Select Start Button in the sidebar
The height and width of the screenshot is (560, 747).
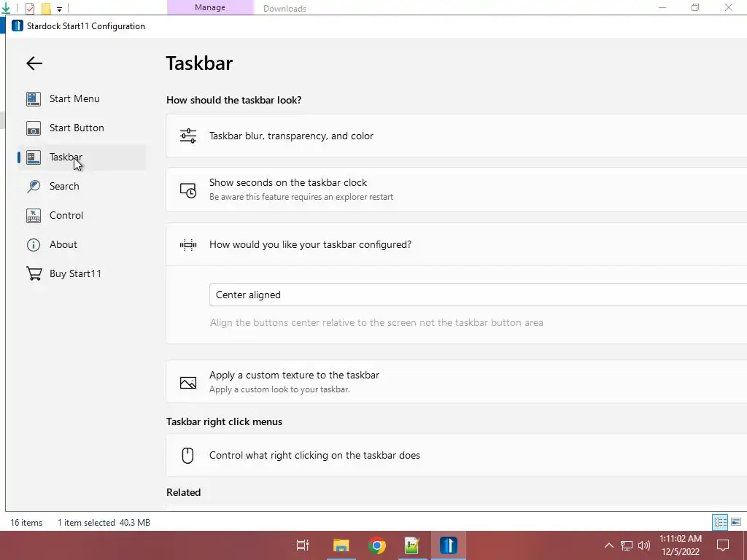(82, 128)
